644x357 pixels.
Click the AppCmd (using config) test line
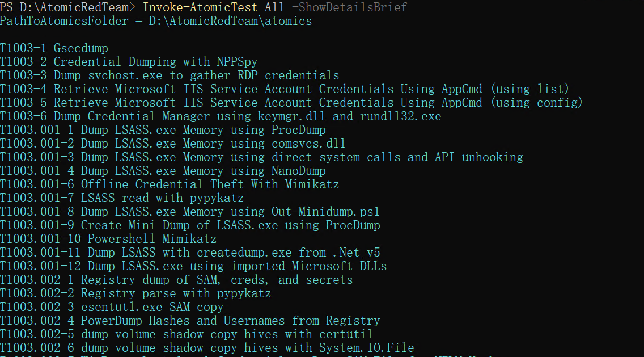291,103
